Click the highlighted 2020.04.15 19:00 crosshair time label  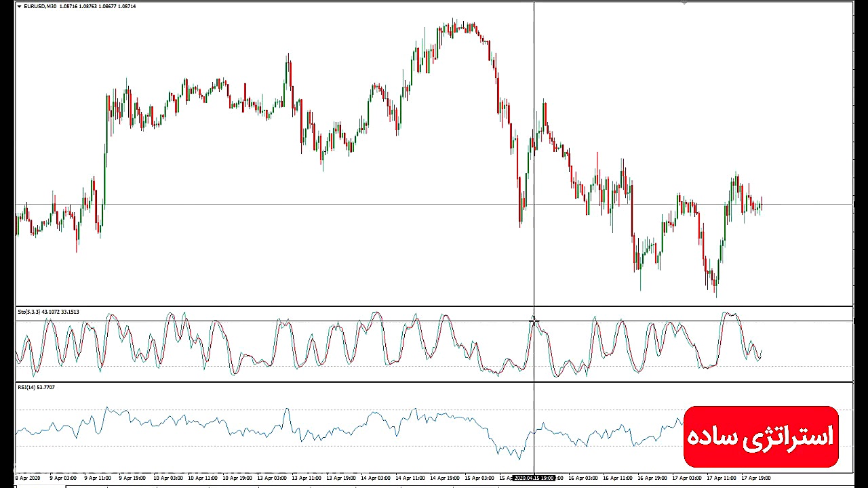[534, 478]
